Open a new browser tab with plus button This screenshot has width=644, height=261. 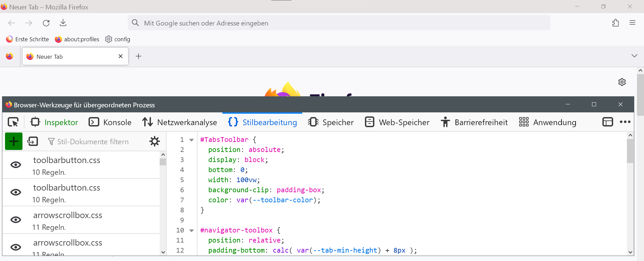tap(139, 56)
